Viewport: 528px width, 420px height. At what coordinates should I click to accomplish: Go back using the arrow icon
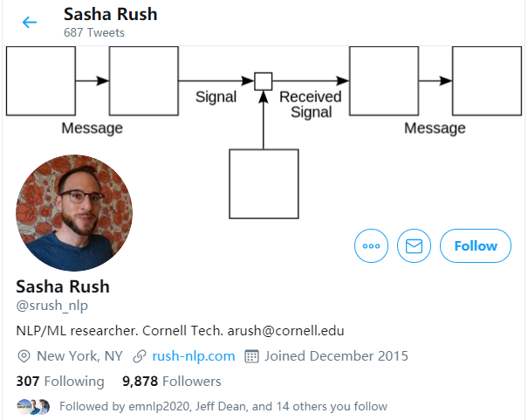tap(30, 22)
